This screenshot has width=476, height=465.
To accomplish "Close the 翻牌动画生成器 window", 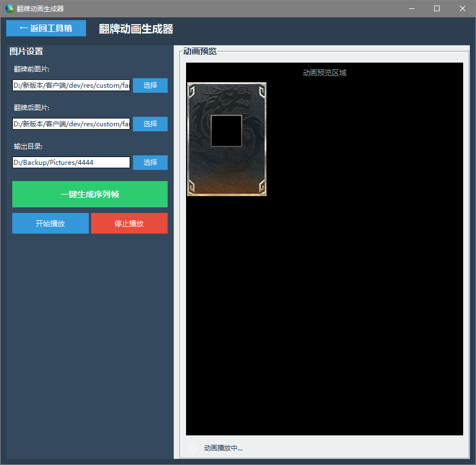I will coord(463,8).
